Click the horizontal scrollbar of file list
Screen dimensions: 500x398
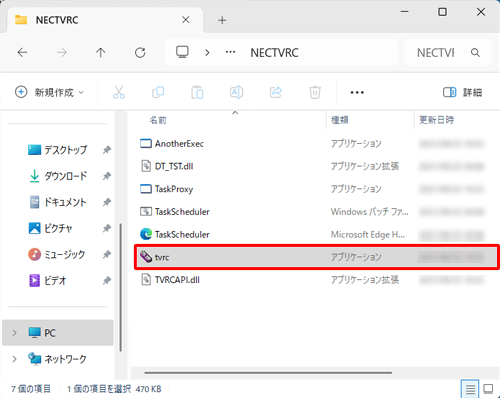coord(268,373)
